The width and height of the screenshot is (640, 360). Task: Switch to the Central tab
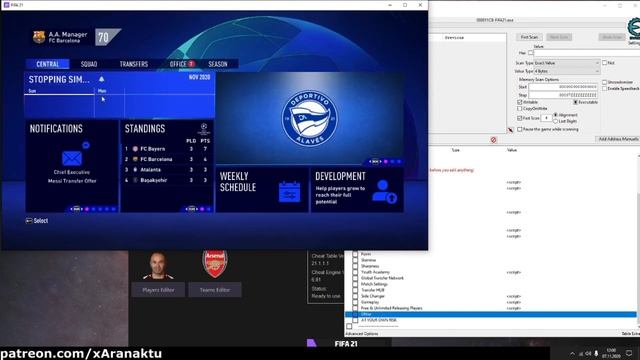[48, 64]
